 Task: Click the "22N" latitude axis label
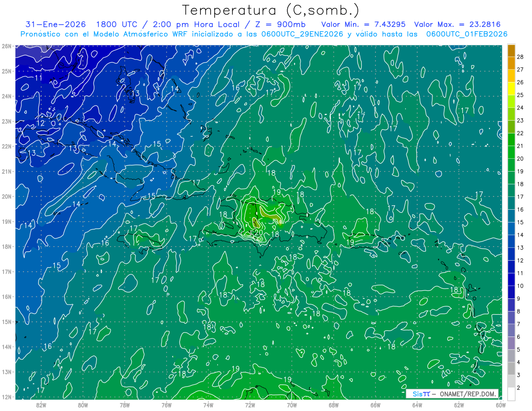point(6,146)
